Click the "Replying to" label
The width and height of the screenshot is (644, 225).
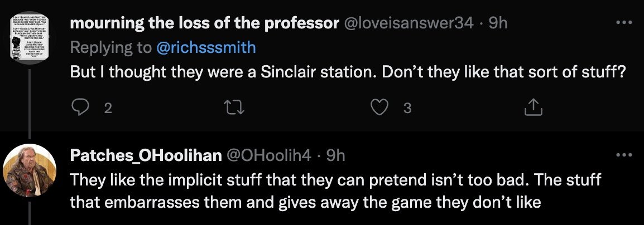tap(110, 48)
